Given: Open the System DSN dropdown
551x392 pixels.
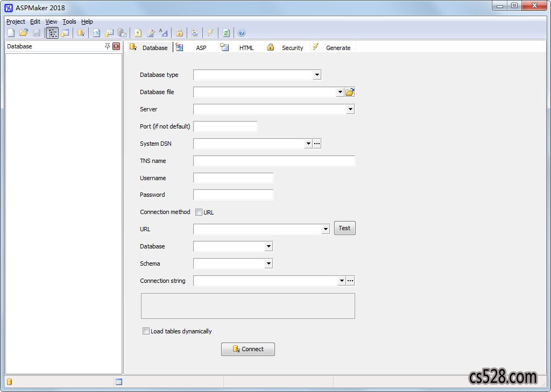Looking at the screenshot, I should pyautogui.click(x=308, y=144).
